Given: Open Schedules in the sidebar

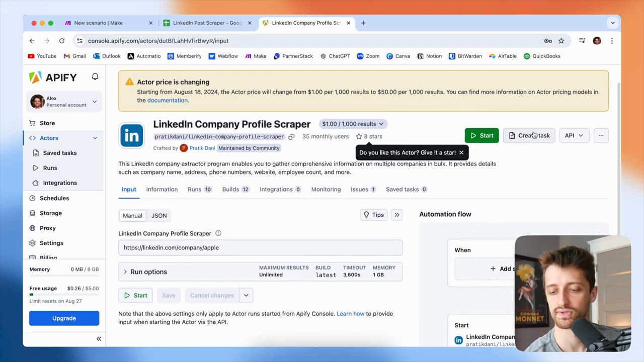Looking at the screenshot, I should [x=54, y=198].
